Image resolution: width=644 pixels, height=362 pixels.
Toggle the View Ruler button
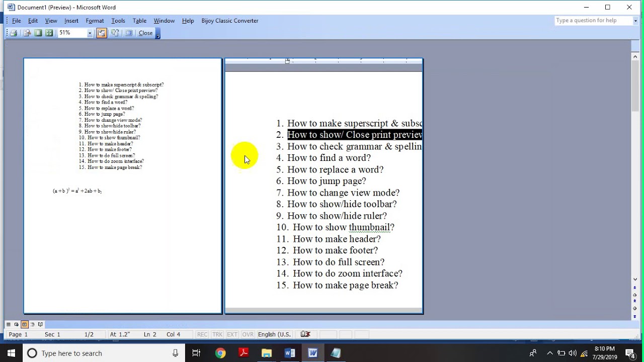pos(102,33)
